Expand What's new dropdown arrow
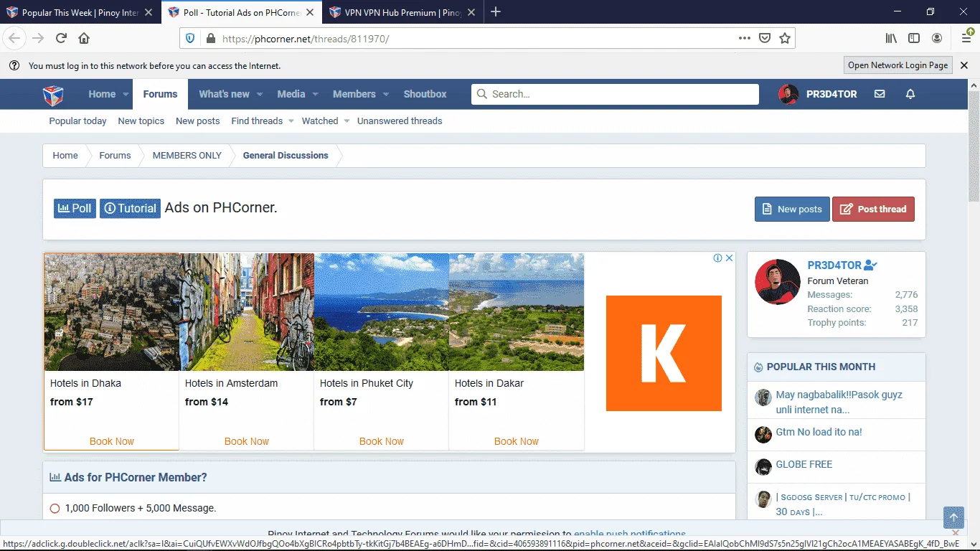 pos(260,94)
